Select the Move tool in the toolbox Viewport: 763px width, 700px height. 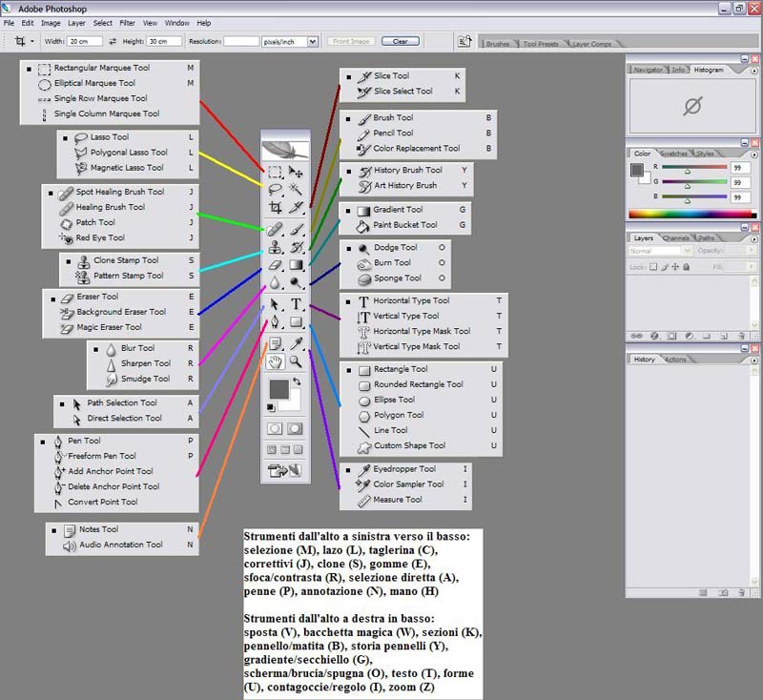[297, 173]
